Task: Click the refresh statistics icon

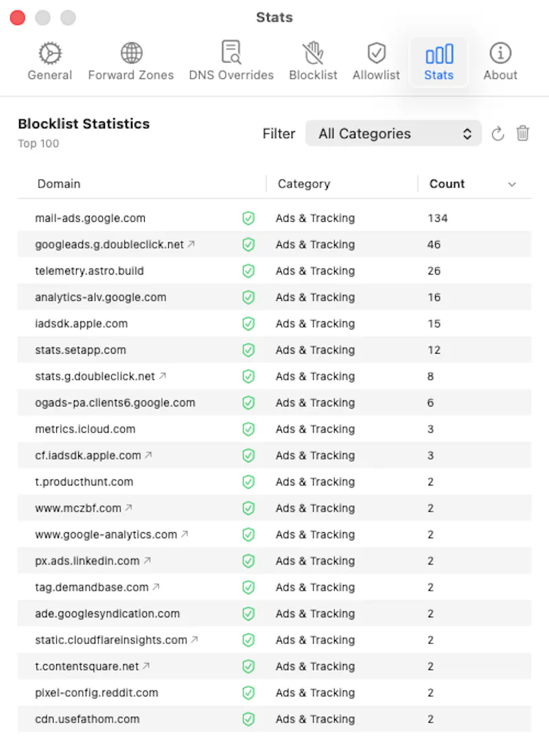Action: click(498, 134)
